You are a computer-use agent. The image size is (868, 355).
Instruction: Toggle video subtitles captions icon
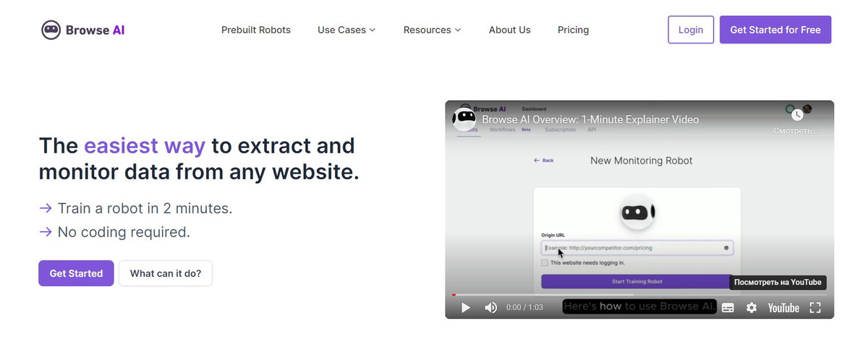click(x=728, y=308)
